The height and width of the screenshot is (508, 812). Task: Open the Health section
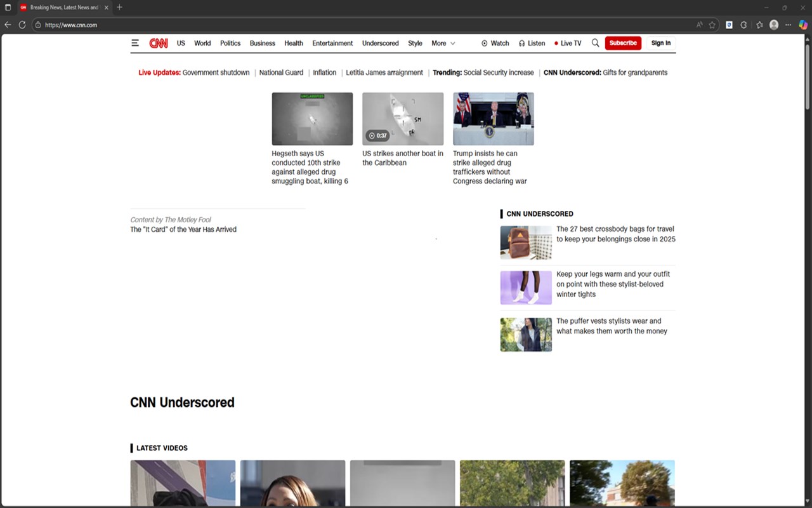(x=294, y=43)
